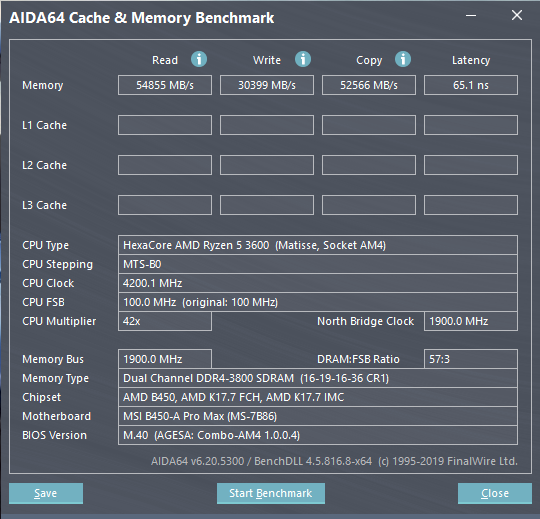
Task: Click the empty L3 Cache Latency box
Action: pos(471,205)
